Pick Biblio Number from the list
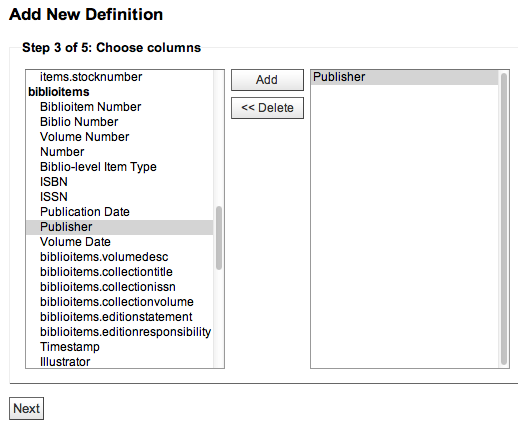Image resolution: width=518 pixels, height=425 pixels. coord(119,122)
